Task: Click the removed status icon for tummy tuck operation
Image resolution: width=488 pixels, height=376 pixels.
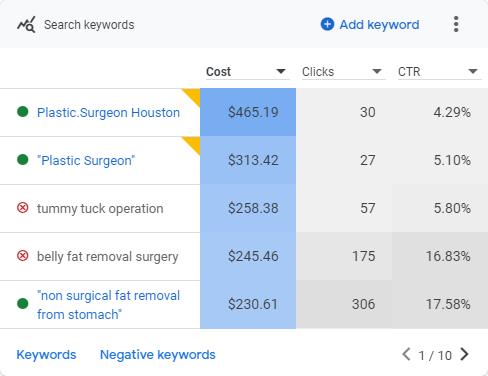Action: pos(23,208)
